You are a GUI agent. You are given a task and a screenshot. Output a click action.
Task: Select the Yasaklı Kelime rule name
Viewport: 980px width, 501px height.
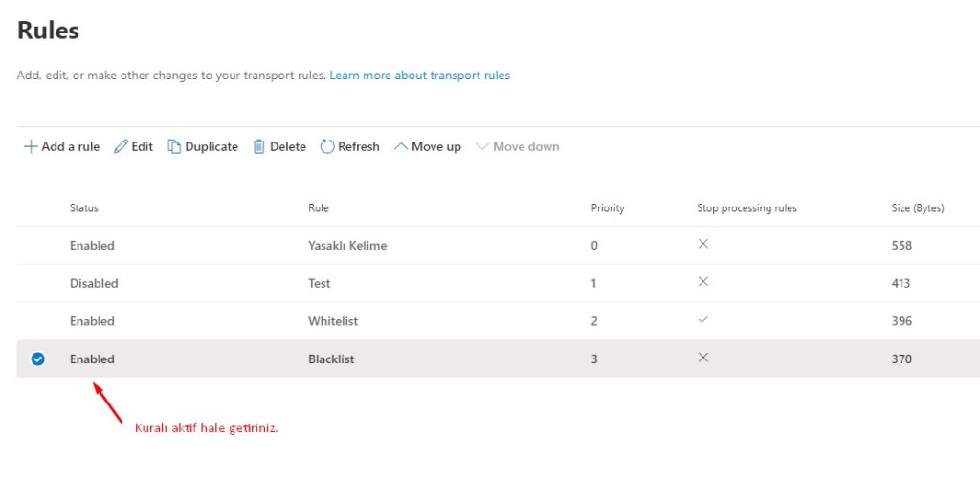click(347, 246)
